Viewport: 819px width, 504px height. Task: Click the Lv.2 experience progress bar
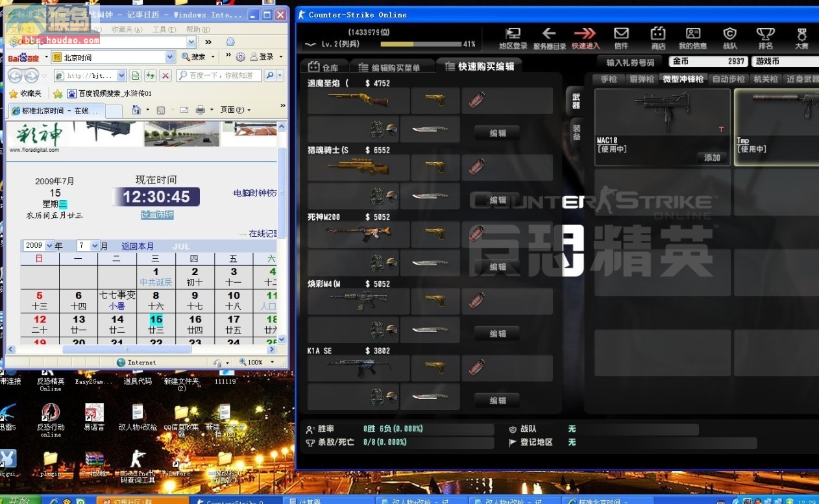tap(420, 44)
